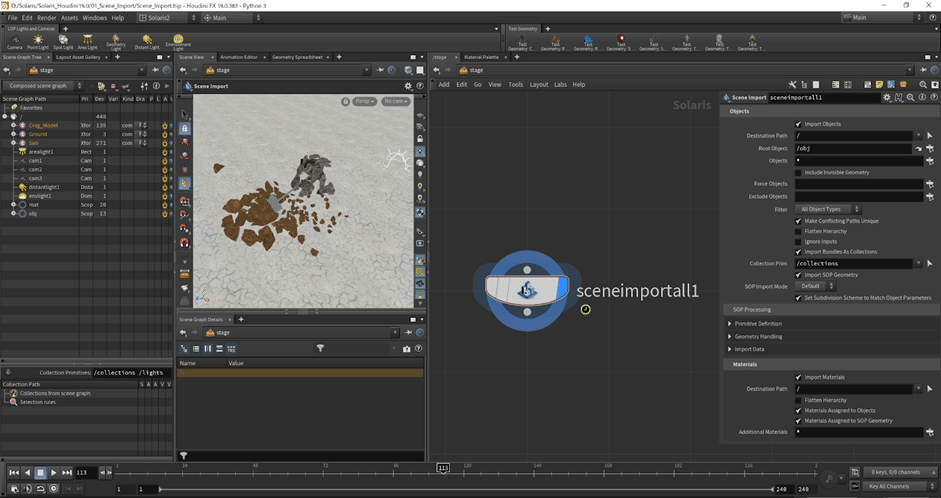Expand the Geometry Handling section
941x498 pixels.
[x=758, y=336]
